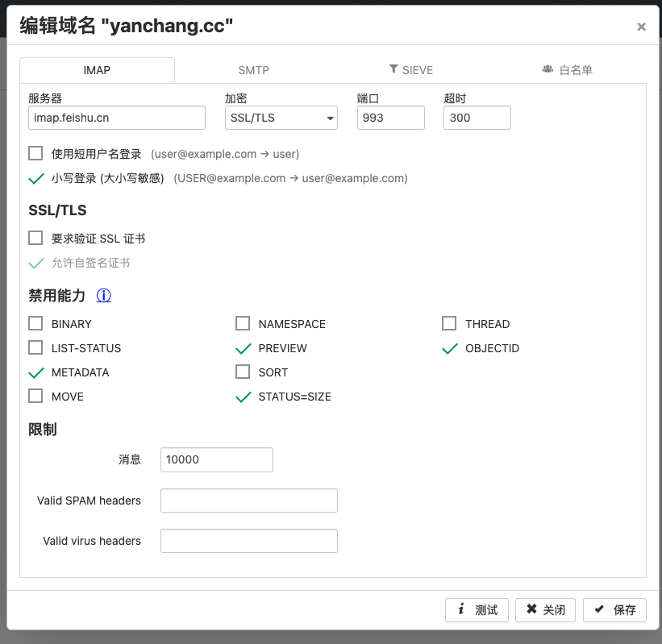Uncheck the 小写登录 option
The image size is (662, 644).
[35, 178]
